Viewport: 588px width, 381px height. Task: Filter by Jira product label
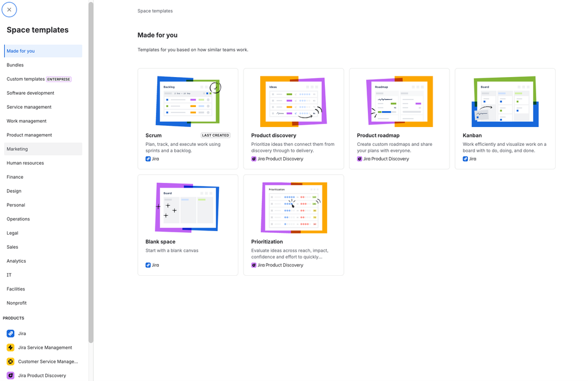tap(22, 333)
